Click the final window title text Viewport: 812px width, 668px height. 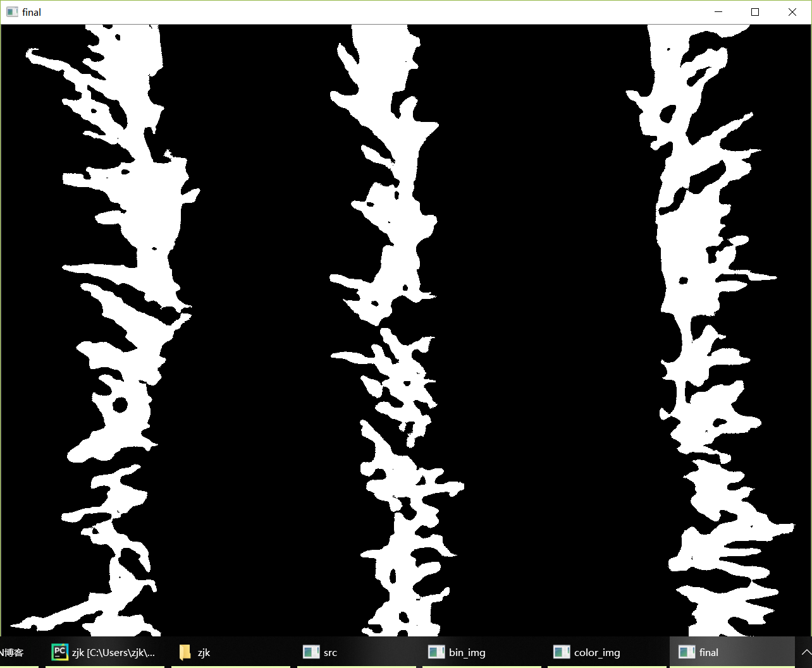[x=32, y=12]
